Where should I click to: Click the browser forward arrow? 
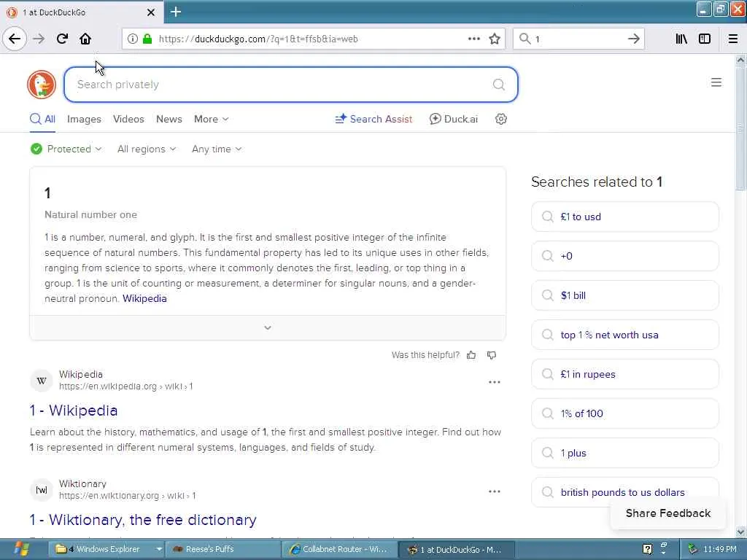(39, 39)
